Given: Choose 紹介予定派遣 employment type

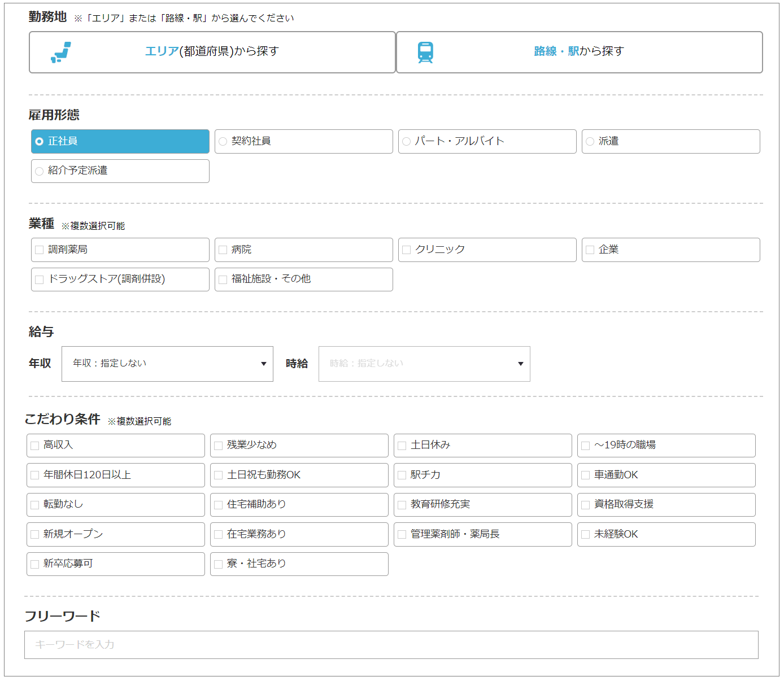Looking at the screenshot, I should pyautogui.click(x=120, y=171).
